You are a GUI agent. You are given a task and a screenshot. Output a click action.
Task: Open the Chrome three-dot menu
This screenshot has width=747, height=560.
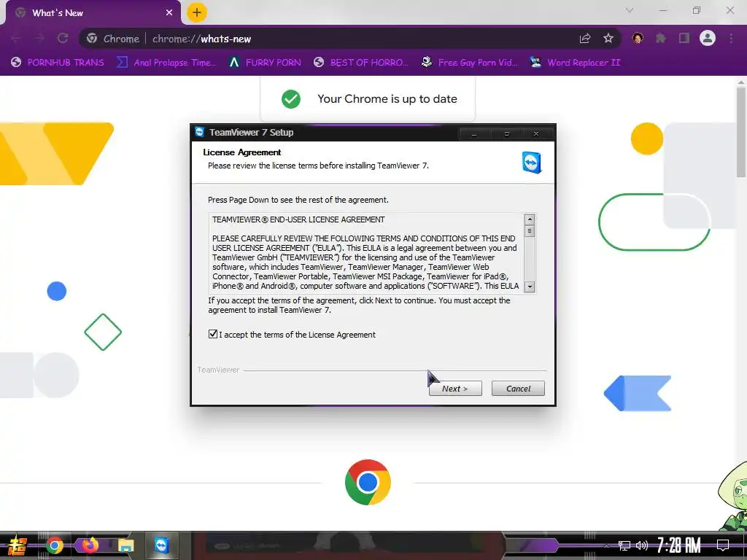(731, 38)
